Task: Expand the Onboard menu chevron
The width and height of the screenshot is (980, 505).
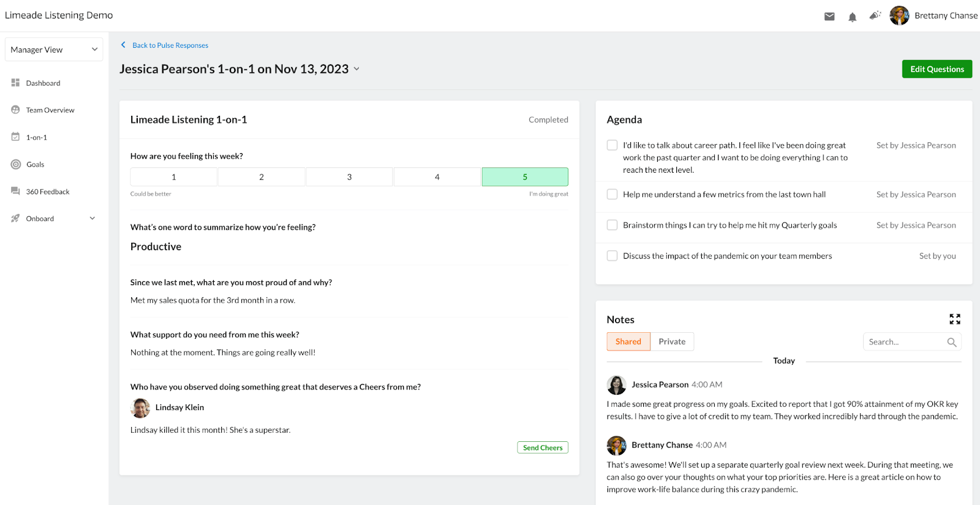Action: [92, 218]
